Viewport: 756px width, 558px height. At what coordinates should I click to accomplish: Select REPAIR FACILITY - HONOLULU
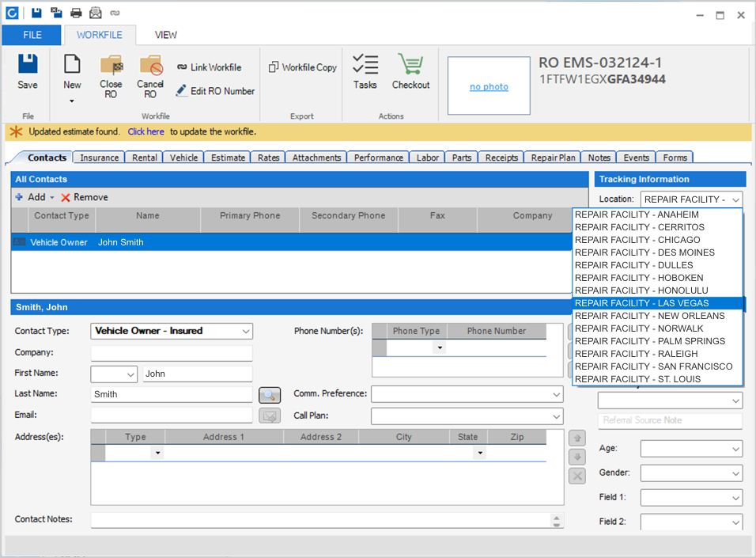(657, 290)
